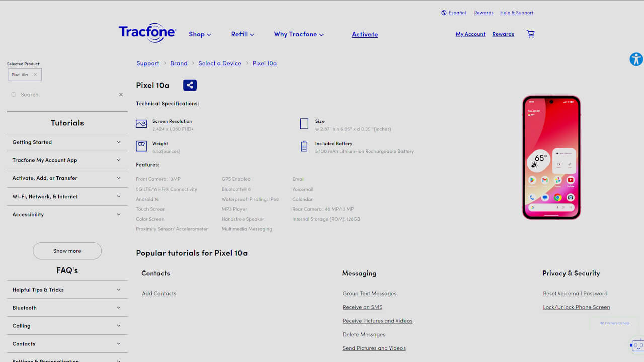Expand the Bluetooth FAQ section
Screen dimensions: 644x362
pyautogui.click(x=67, y=308)
